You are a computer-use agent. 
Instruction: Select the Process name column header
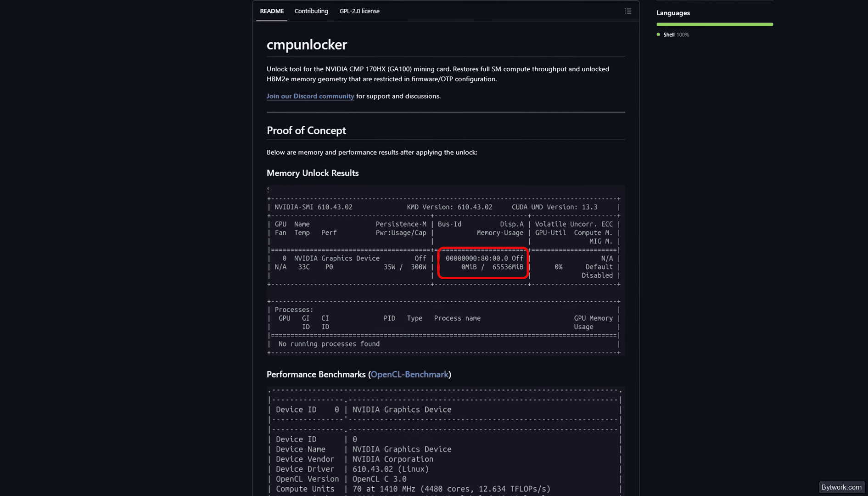click(x=457, y=318)
